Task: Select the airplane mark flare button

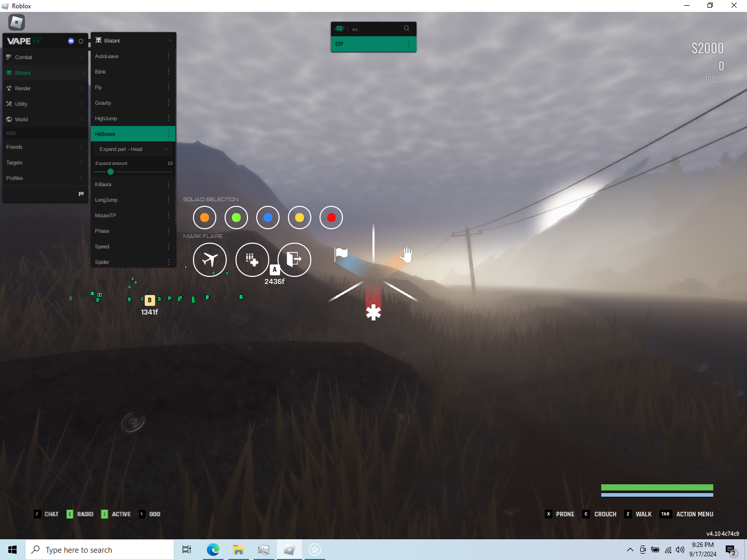Action: pyautogui.click(x=210, y=259)
